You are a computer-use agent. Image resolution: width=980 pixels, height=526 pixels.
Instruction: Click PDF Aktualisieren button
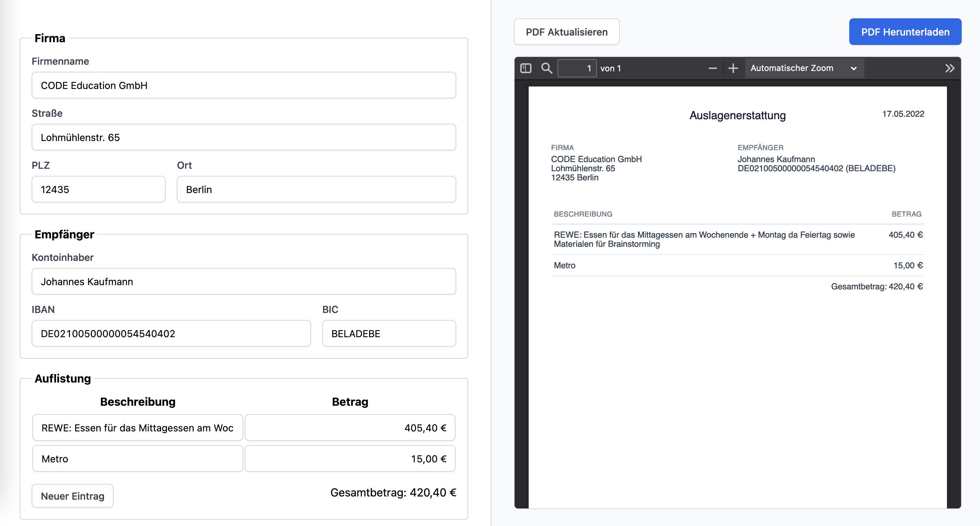pos(567,32)
